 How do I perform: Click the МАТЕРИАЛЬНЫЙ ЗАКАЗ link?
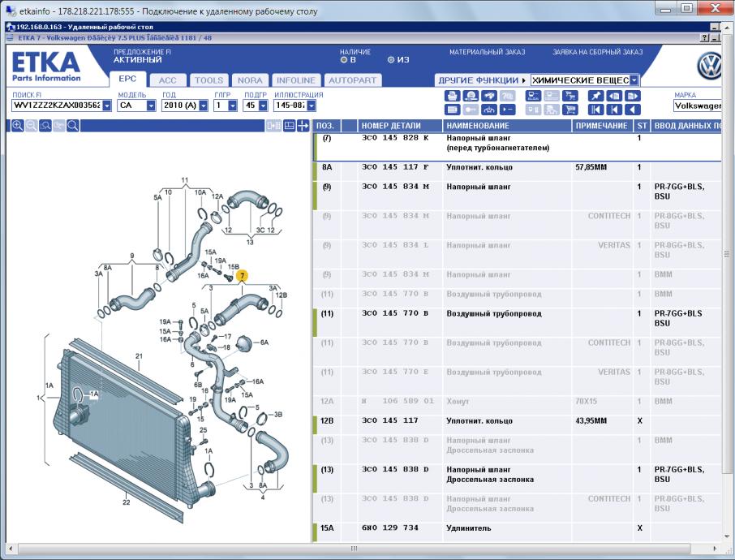coord(487,52)
